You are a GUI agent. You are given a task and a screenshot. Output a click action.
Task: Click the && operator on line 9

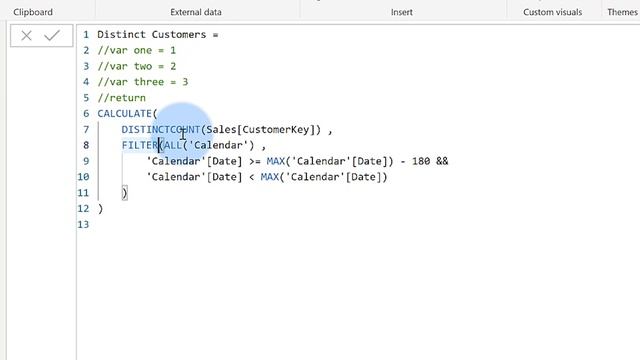442,161
